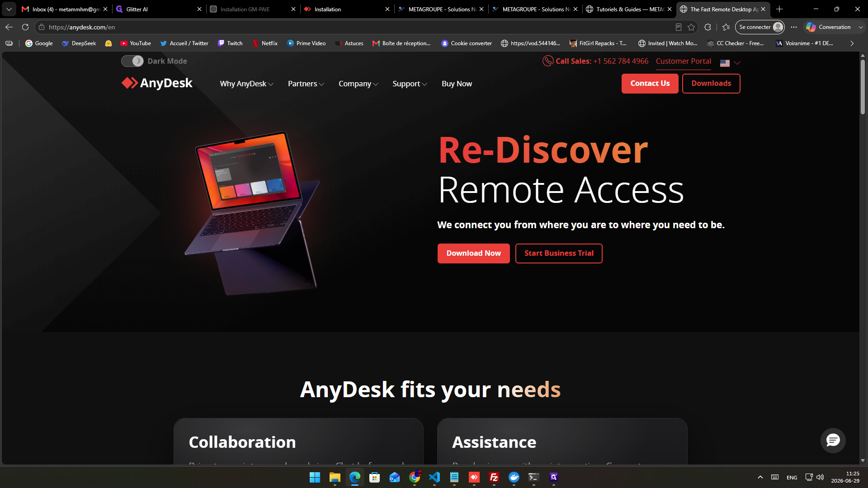Switch to the Glitter AI tab
This screenshot has width=868, height=488.
159,9
